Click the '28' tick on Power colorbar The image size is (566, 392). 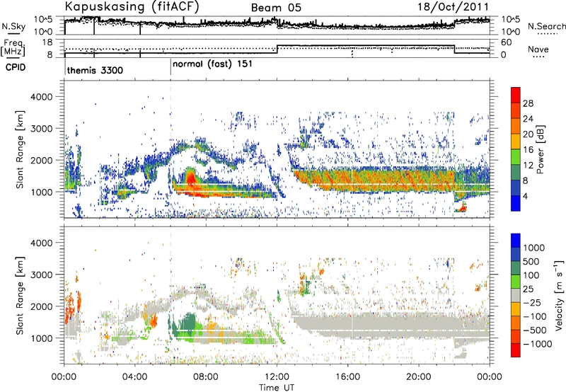tap(528, 103)
